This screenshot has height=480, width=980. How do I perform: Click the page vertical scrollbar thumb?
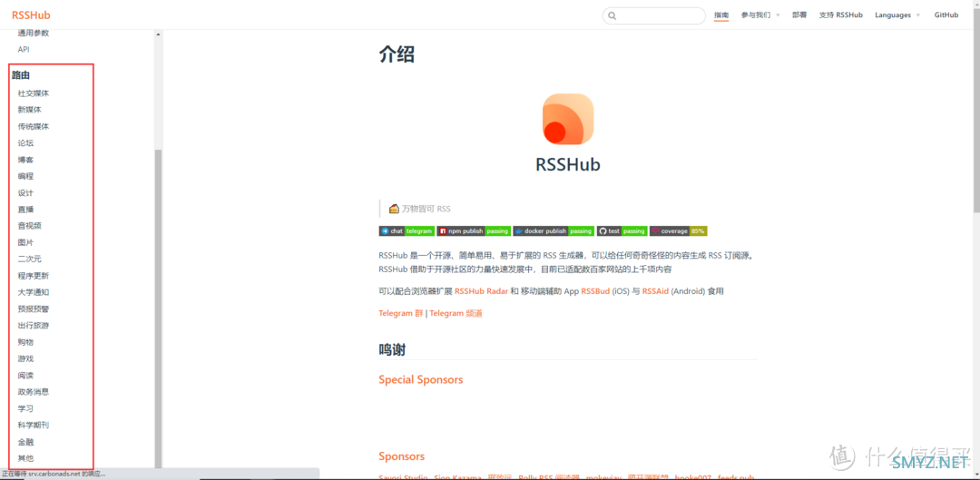tap(976, 111)
